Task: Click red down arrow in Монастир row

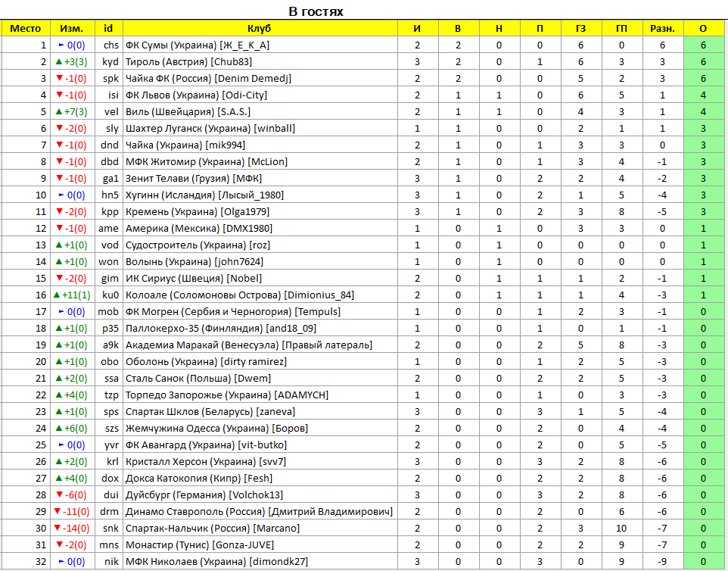Action: click(x=59, y=545)
